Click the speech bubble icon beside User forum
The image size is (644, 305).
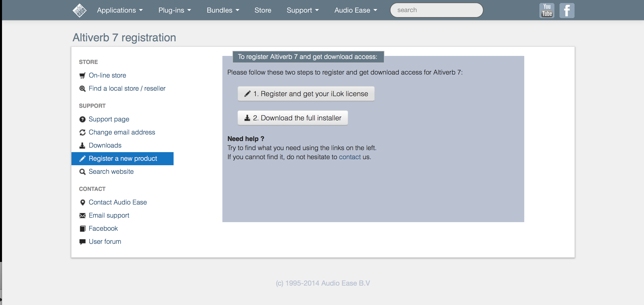[x=82, y=242]
